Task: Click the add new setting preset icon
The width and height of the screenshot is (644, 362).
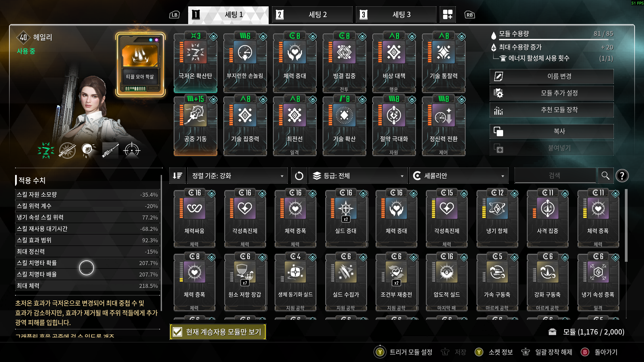Action: pos(447,14)
